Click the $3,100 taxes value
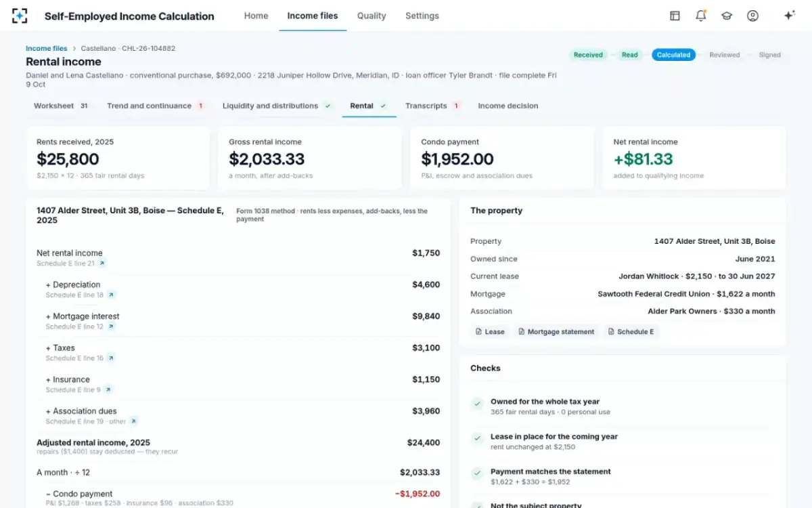The image size is (812, 508). [x=426, y=348]
